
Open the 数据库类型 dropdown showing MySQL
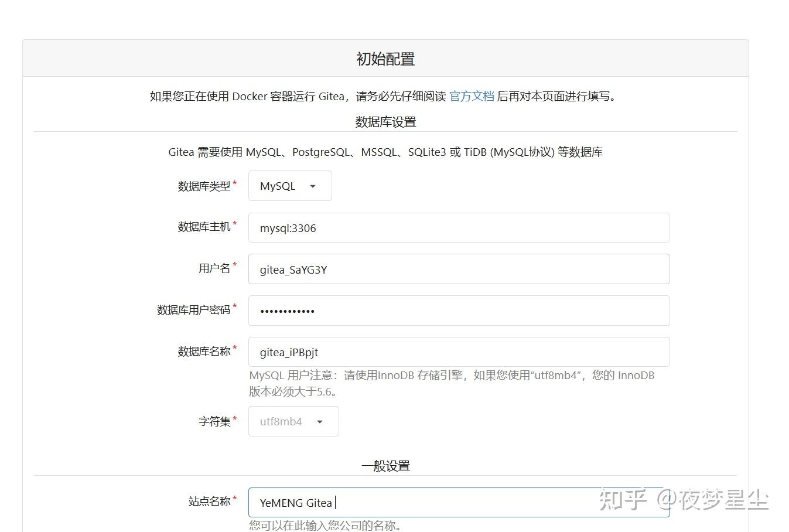click(x=289, y=185)
